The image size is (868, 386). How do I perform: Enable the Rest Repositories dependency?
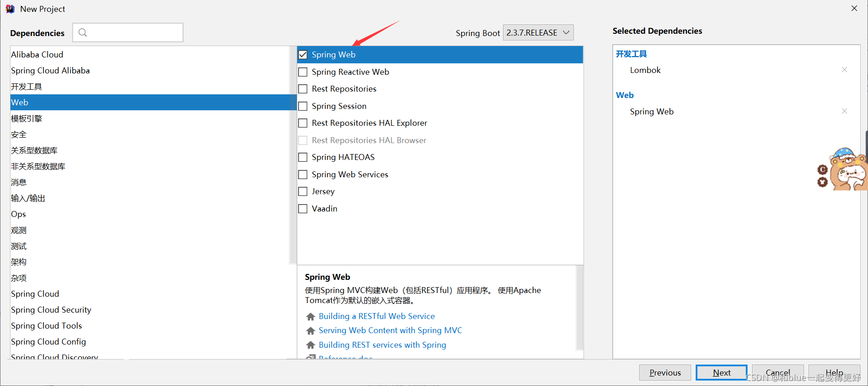click(x=303, y=89)
